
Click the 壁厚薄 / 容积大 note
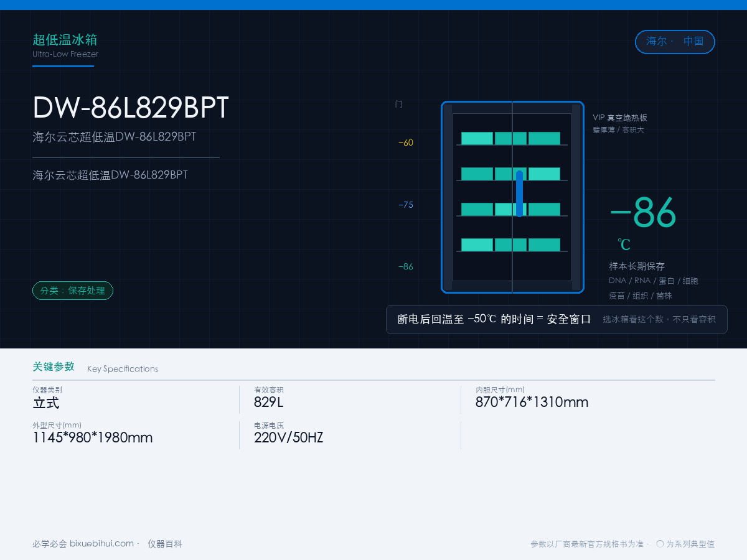(618, 130)
